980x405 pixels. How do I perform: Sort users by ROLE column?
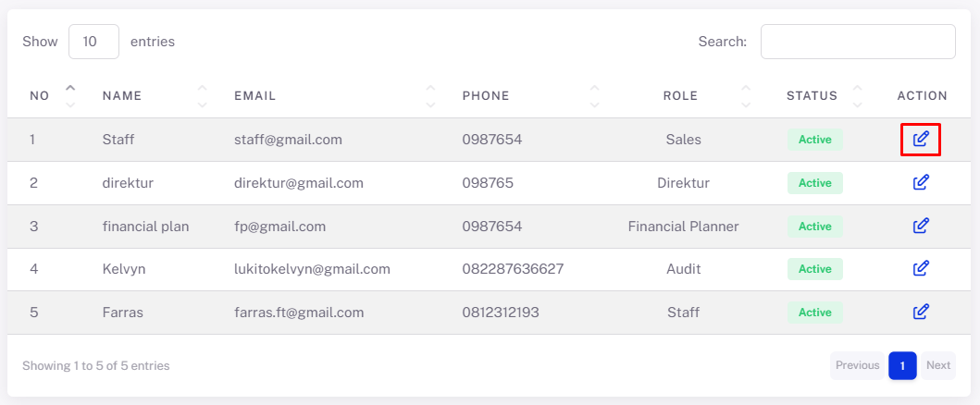coord(746,95)
